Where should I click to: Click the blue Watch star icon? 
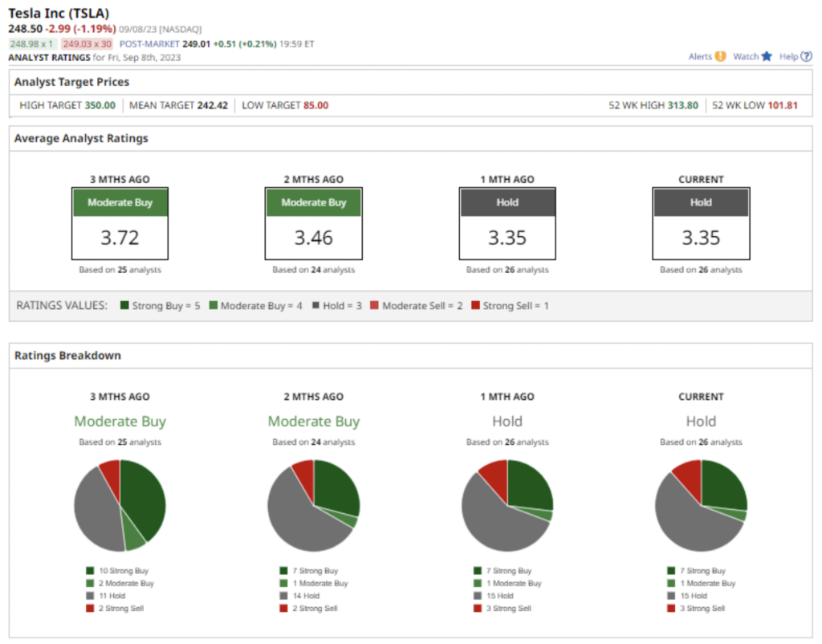(767, 56)
